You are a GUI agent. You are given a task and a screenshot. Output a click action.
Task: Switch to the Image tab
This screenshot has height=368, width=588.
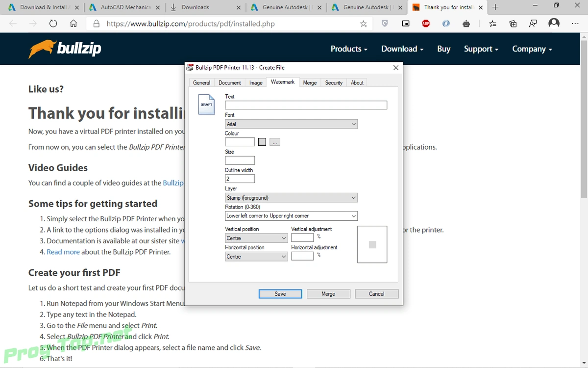256,83
